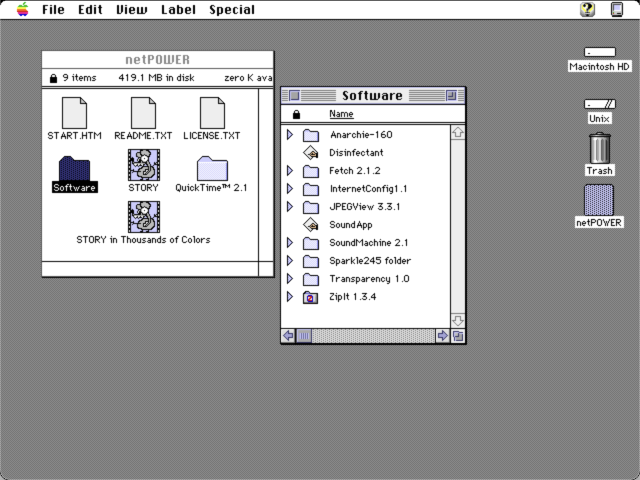Select the Sparkle245 folder name text
640x480 pixels.
370,260
